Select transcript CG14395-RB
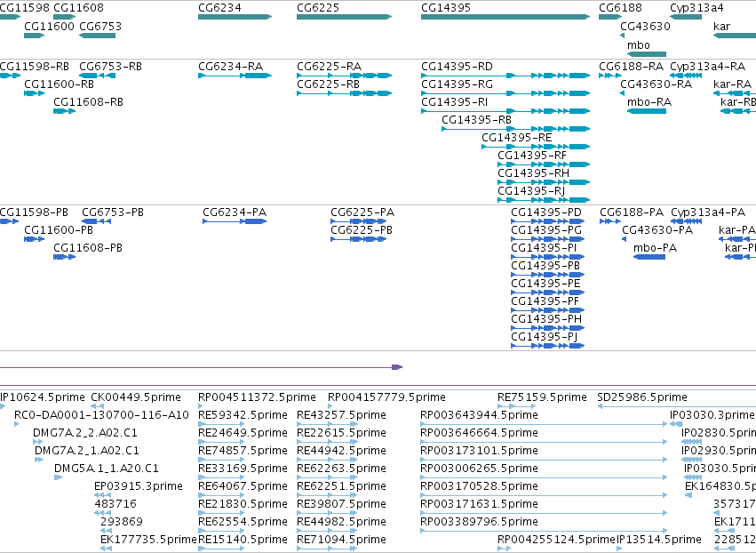The height and width of the screenshot is (553, 756). point(516,129)
